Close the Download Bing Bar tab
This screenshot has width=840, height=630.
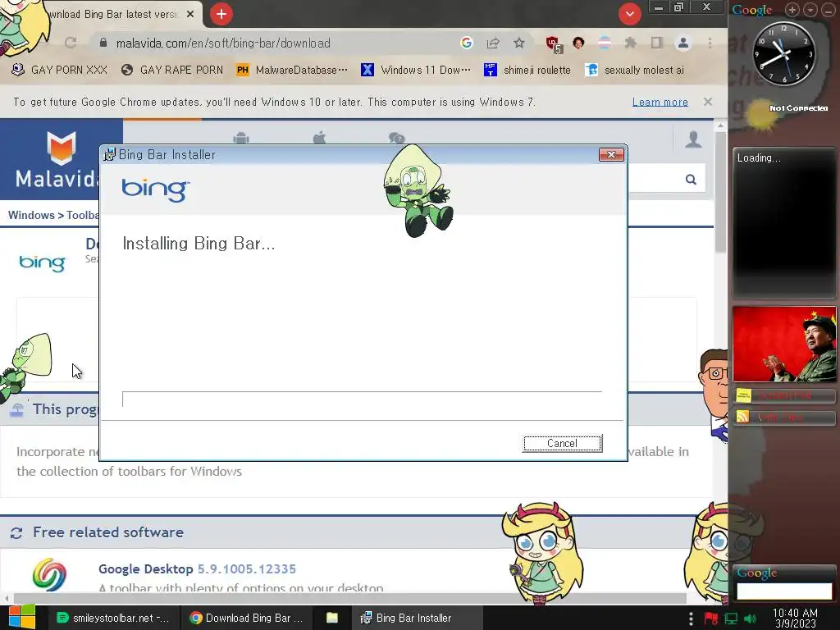190,15
